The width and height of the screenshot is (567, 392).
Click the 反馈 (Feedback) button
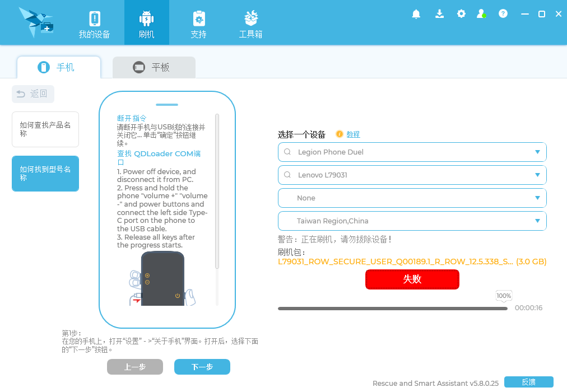pyautogui.click(x=529, y=382)
